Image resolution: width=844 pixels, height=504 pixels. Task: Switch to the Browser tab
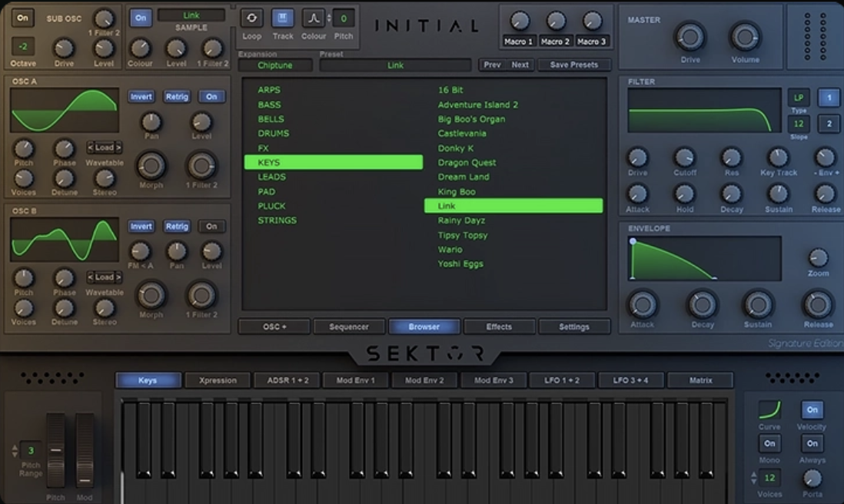424,327
